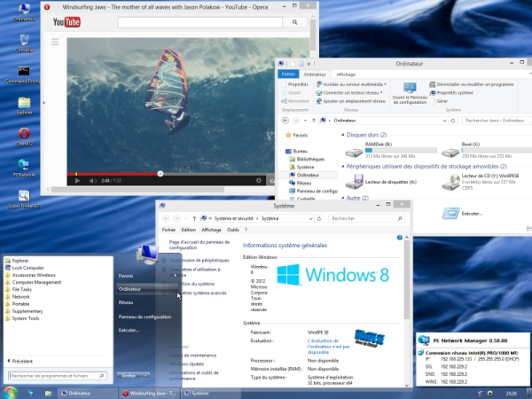Launch Command Prompt desktop icon
Viewport: 532px width, 399px height.
[x=23, y=74]
